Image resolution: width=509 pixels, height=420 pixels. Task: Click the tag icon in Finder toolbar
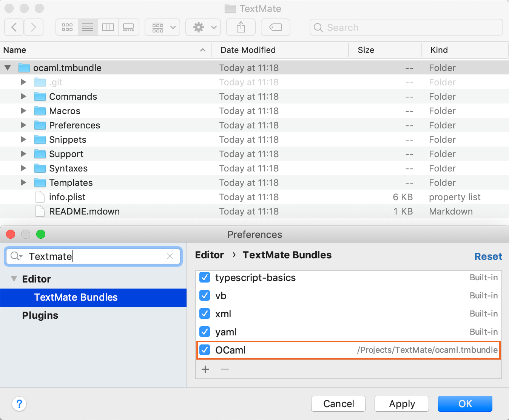[275, 27]
